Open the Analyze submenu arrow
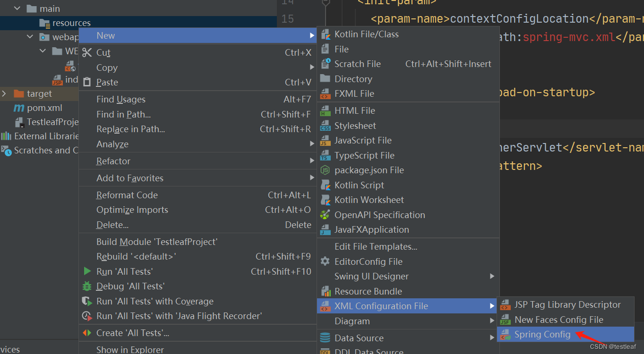This screenshot has height=354, width=644. click(312, 143)
